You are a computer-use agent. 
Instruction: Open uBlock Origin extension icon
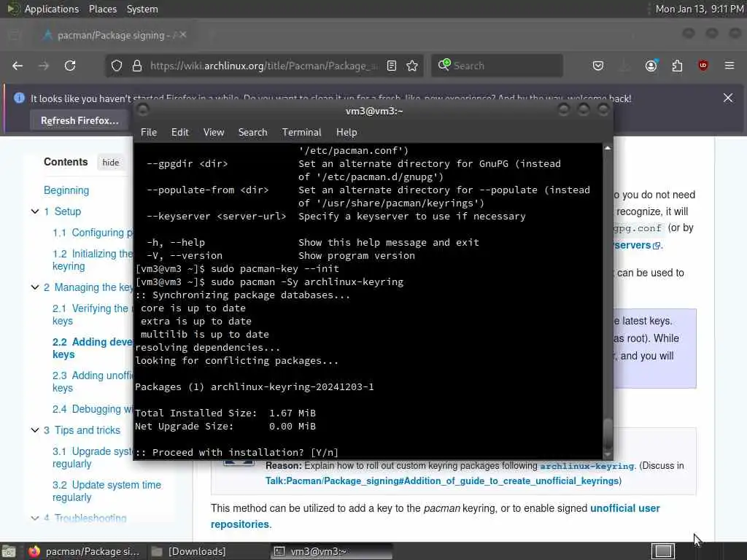tap(703, 66)
